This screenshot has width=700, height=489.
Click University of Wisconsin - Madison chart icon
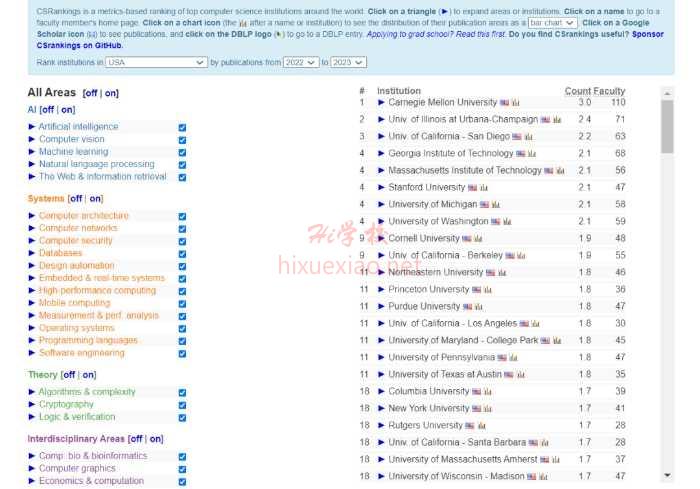(x=543, y=476)
